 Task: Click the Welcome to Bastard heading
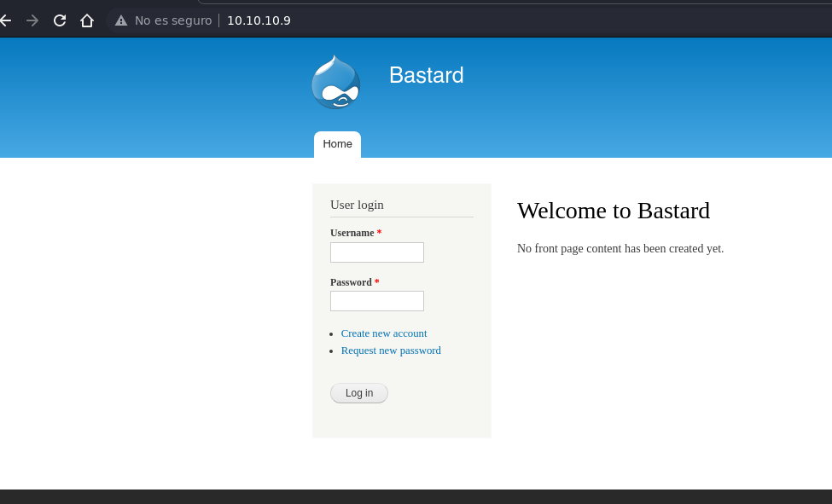click(614, 211)
